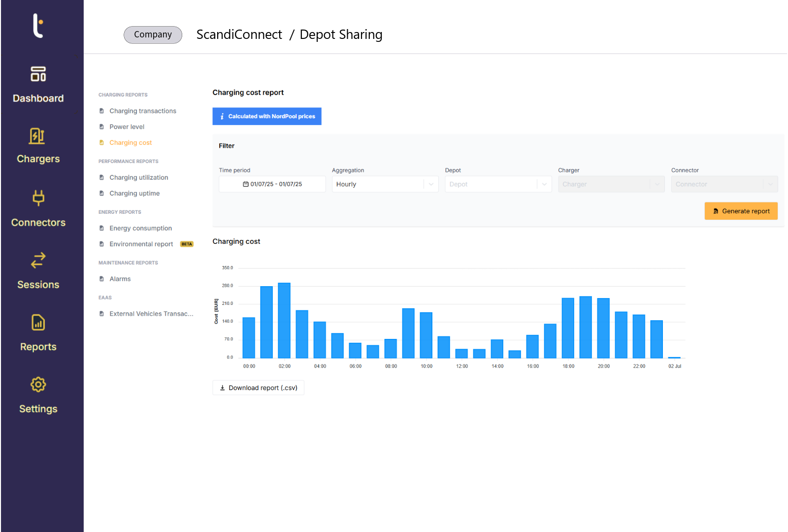Viewport: 788px width, 532px height.
Task: Open Connectors plug icon
Action: (38, 198)
